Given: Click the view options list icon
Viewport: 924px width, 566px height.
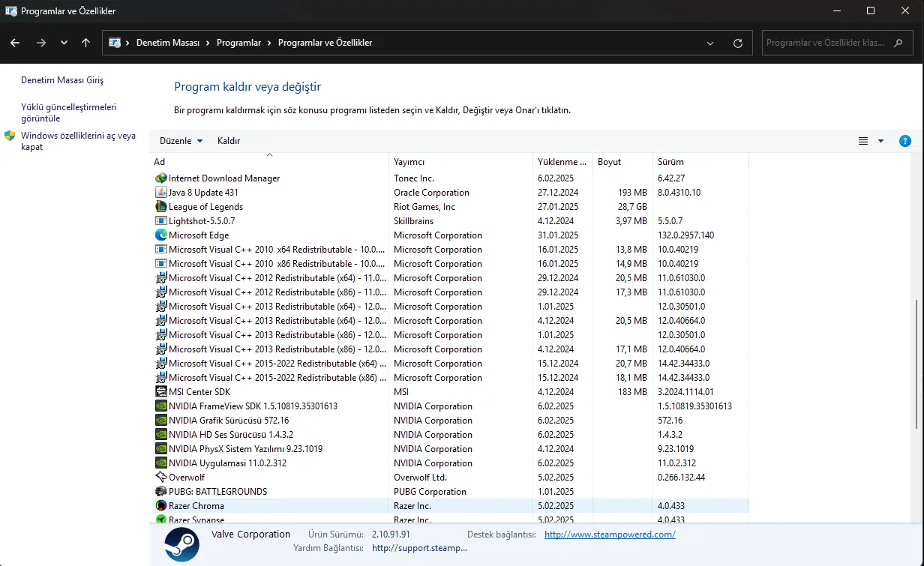Looking at the screenshot, I should (863, 141).
